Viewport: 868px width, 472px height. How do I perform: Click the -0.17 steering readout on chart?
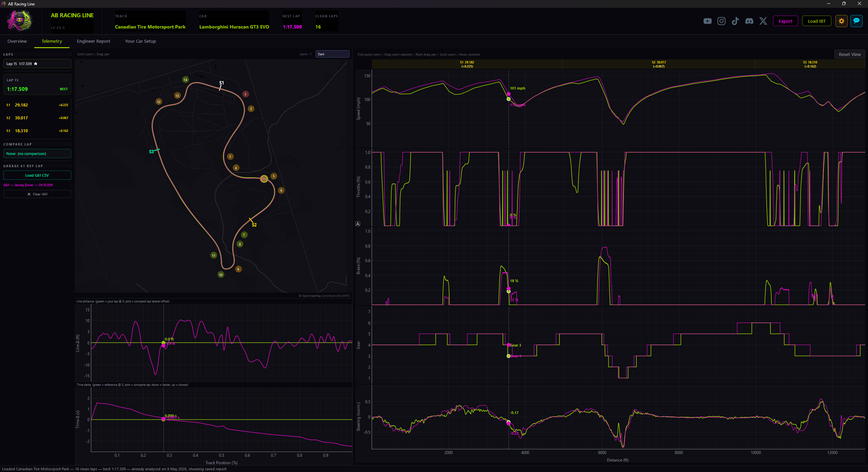514,413
